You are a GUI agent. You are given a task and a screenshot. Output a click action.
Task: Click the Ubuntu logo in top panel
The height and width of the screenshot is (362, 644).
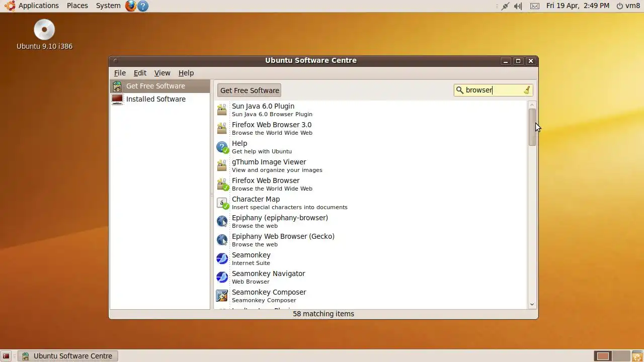pyautogui.click(x=10, y=6)
